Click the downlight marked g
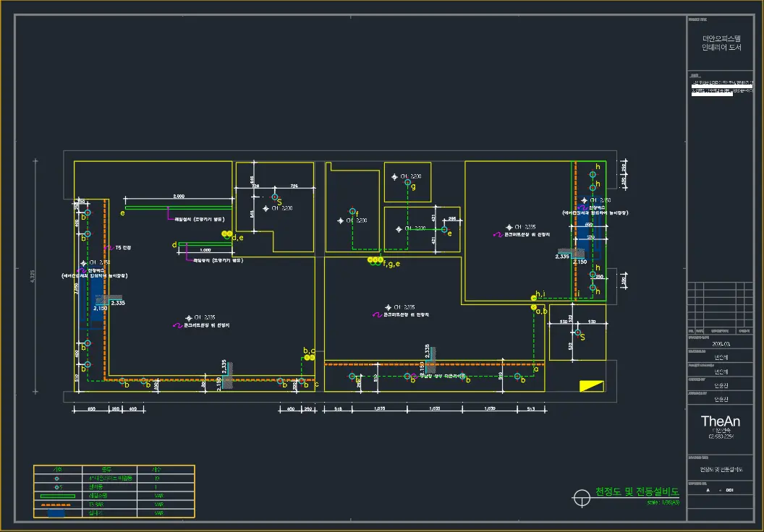 point(408,183)
